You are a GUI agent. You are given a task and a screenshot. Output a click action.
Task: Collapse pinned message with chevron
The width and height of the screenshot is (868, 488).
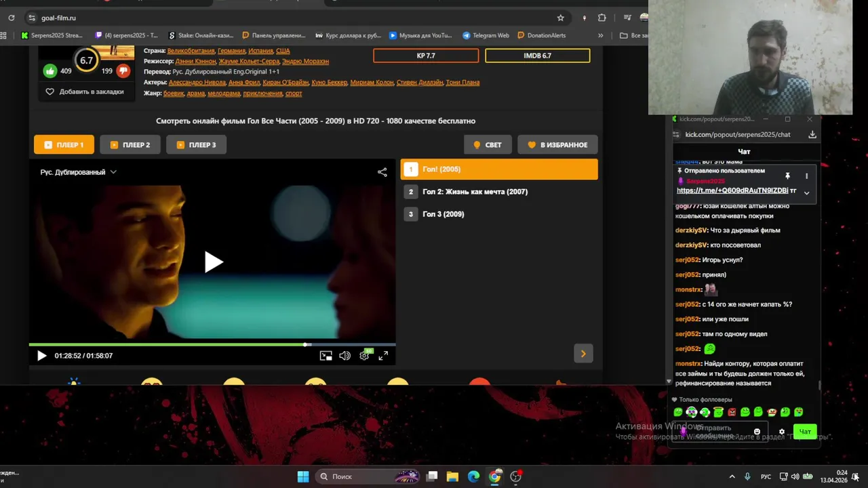coord(806,192)
